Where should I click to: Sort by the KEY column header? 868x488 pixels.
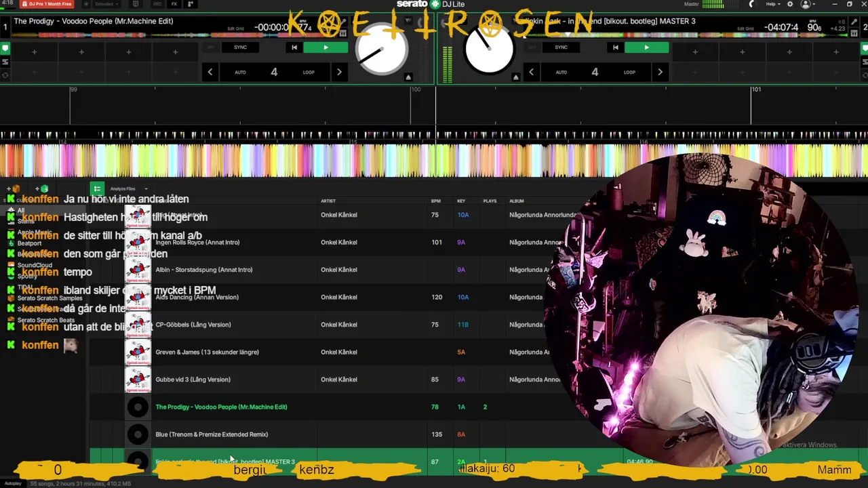point(461,201)
